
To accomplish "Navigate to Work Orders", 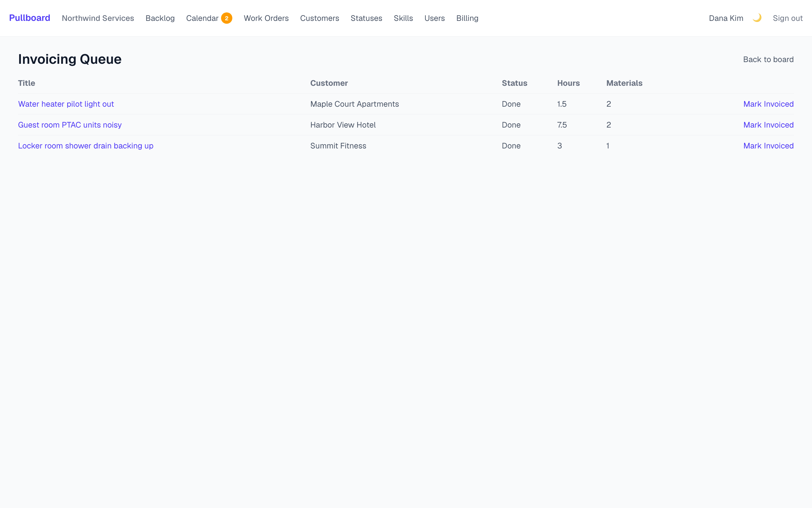I will pos(266,18).
